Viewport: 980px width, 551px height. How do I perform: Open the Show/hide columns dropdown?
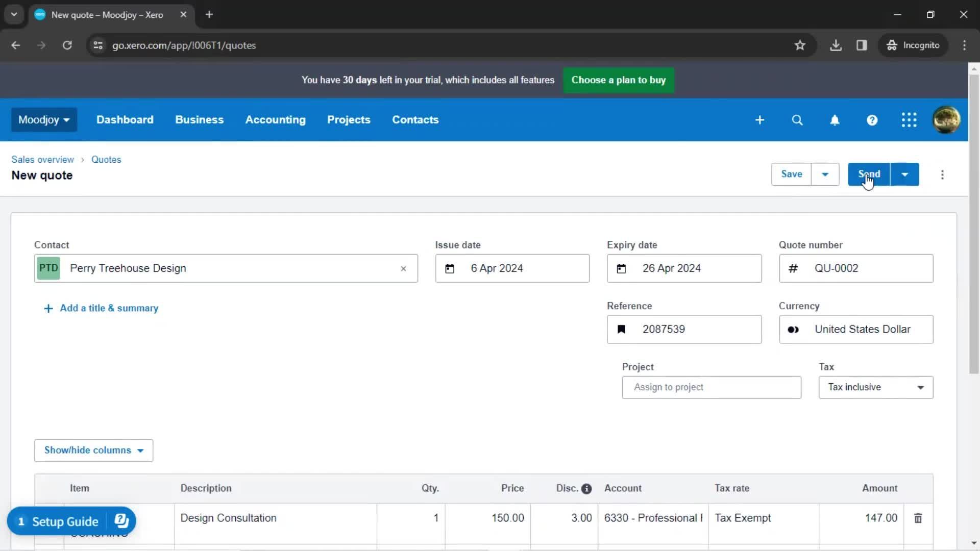point(93,450)
